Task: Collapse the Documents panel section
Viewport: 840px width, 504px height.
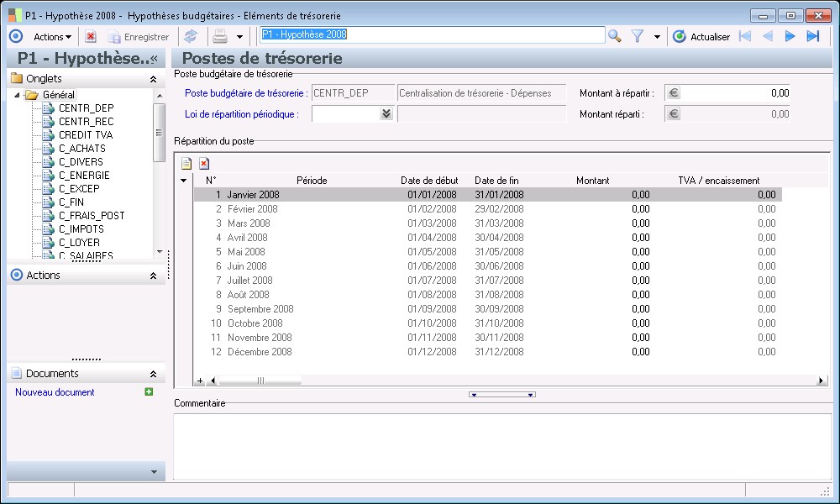Action: click(x=153, y=374)
